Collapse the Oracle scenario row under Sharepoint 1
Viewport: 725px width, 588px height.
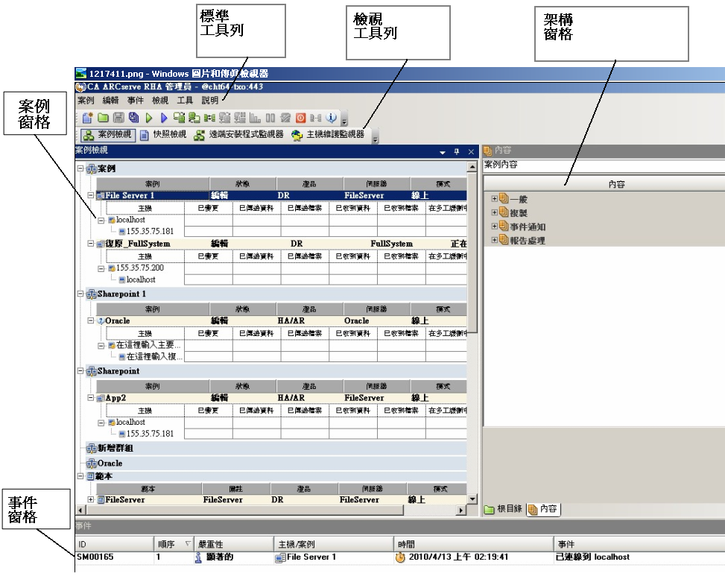coord(91,320)
